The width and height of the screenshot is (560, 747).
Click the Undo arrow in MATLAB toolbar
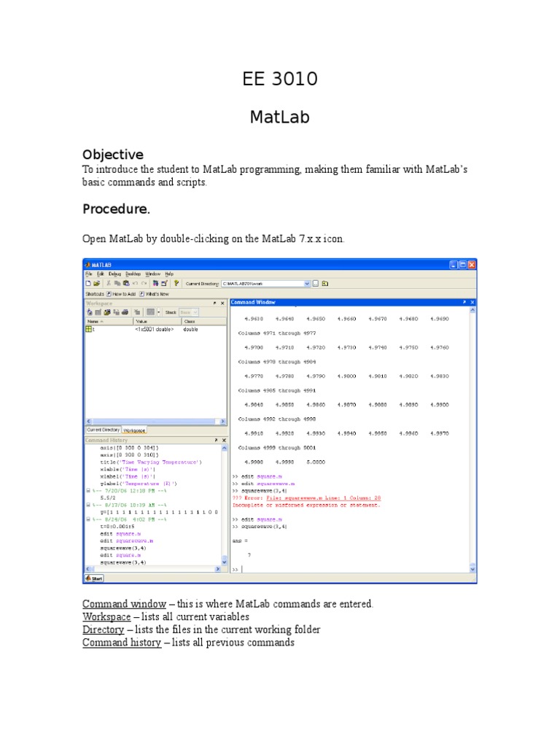pos(135,284)
